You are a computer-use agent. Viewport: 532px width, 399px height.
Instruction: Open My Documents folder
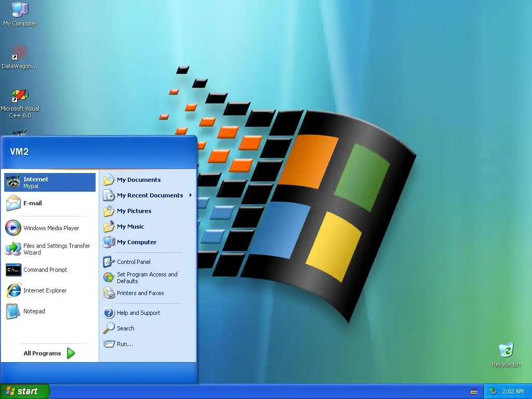pos(148,180)
